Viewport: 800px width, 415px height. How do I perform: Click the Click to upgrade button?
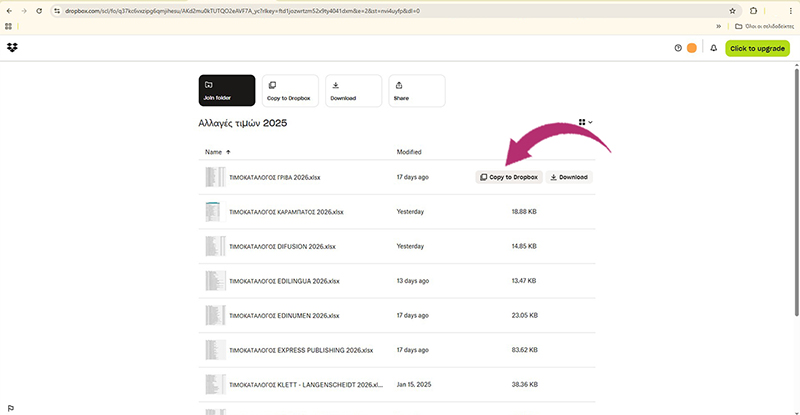pos(757,48)
